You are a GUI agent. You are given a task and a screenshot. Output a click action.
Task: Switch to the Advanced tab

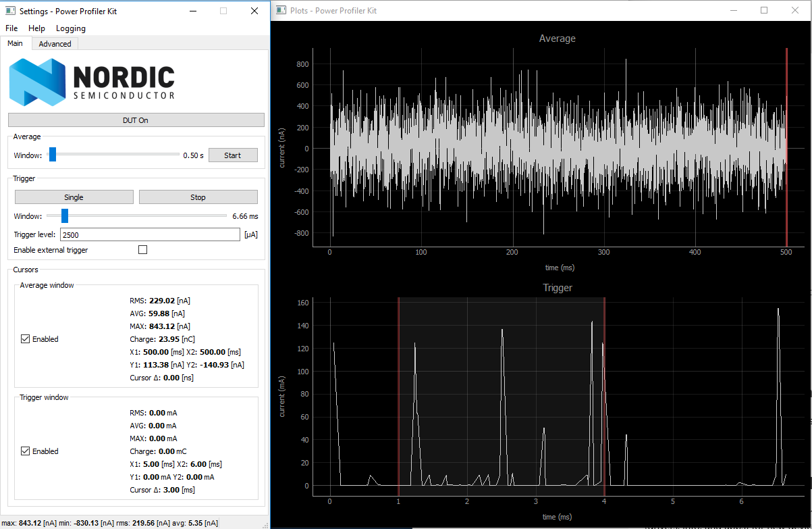[55, 44]
